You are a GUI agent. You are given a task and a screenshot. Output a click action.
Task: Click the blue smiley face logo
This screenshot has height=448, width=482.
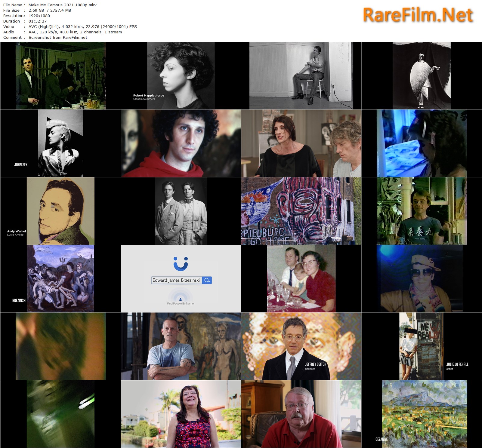tap(181, 263)
